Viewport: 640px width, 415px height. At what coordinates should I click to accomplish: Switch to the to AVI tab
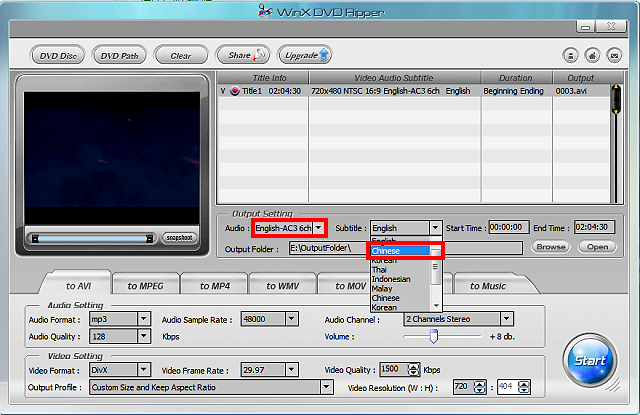click(x=78, y=286)
